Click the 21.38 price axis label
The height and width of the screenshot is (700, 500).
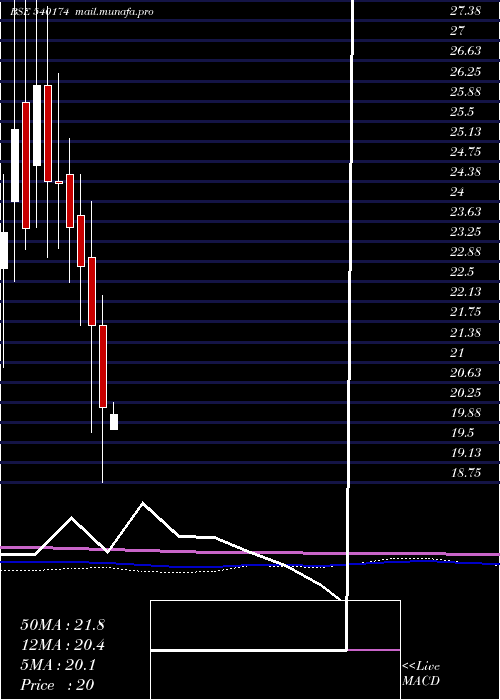[x=465, y=333]
